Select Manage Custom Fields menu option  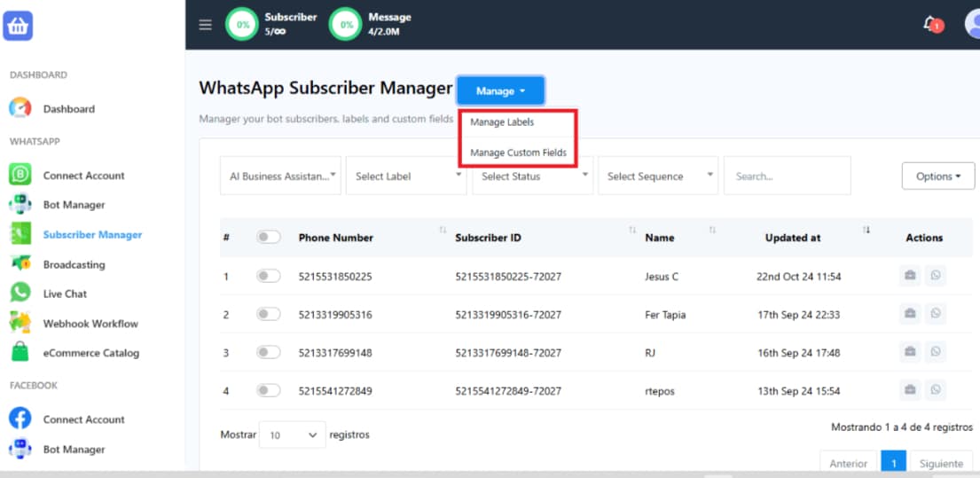[518, 153]
